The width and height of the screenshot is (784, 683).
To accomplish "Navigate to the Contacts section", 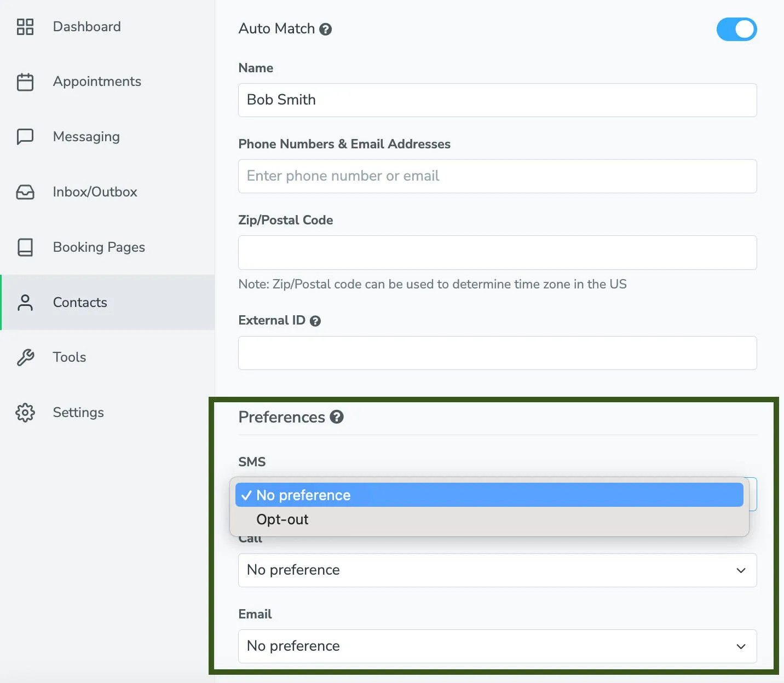I will tap(80, 302).
